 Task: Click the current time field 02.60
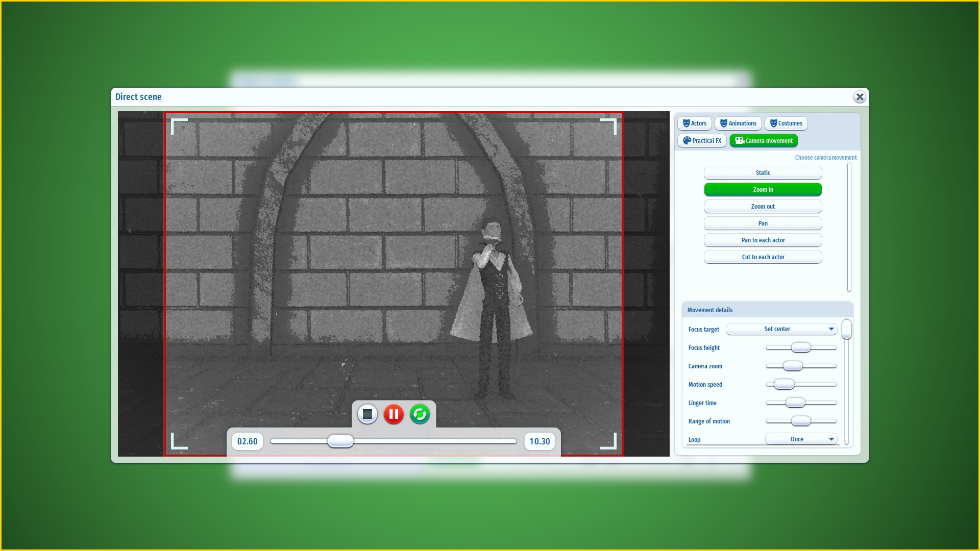coord(248,441)
